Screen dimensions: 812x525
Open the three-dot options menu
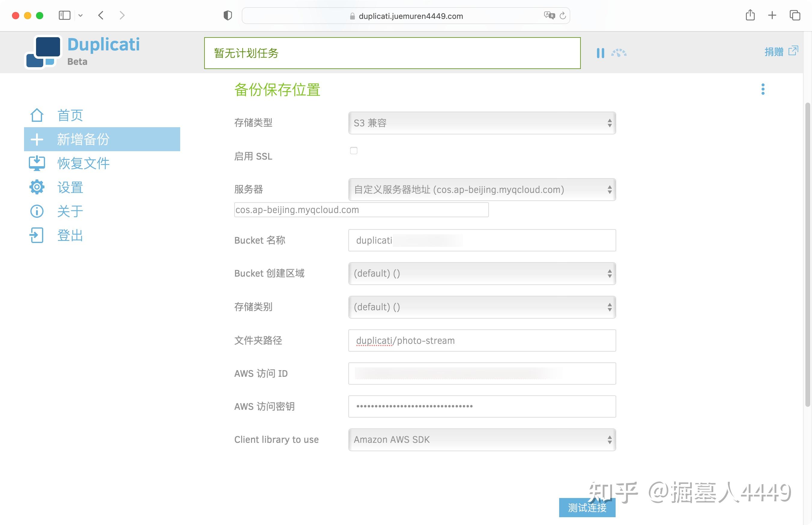[763, 89]
